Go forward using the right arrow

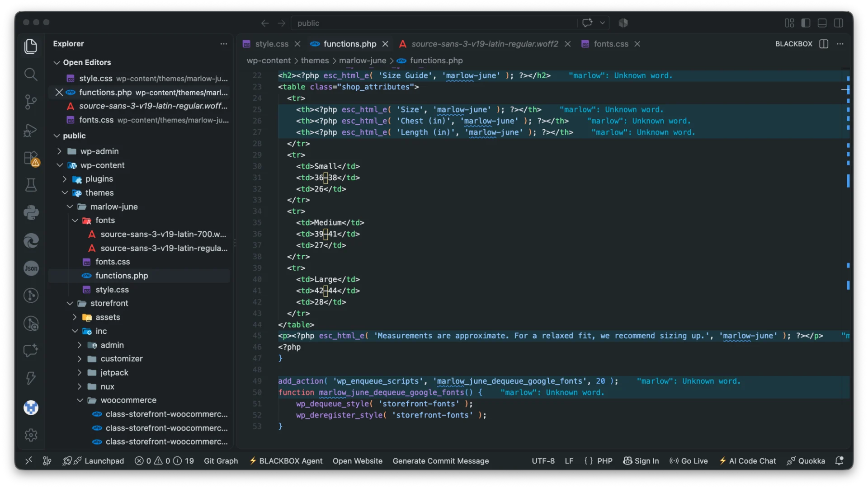pos(281,23)
